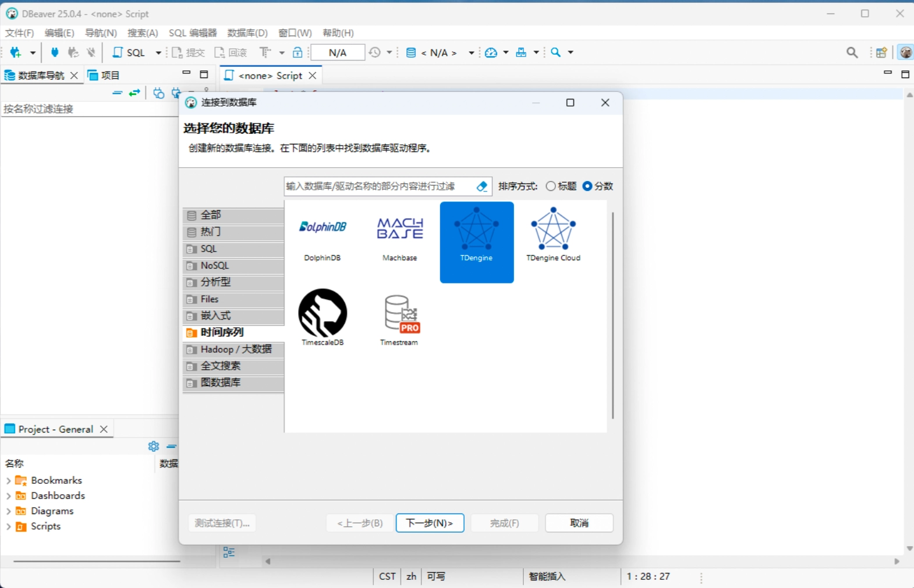Click the eraser icon to clear filter
The image size is (914, 588).
[x=481, y=186]
